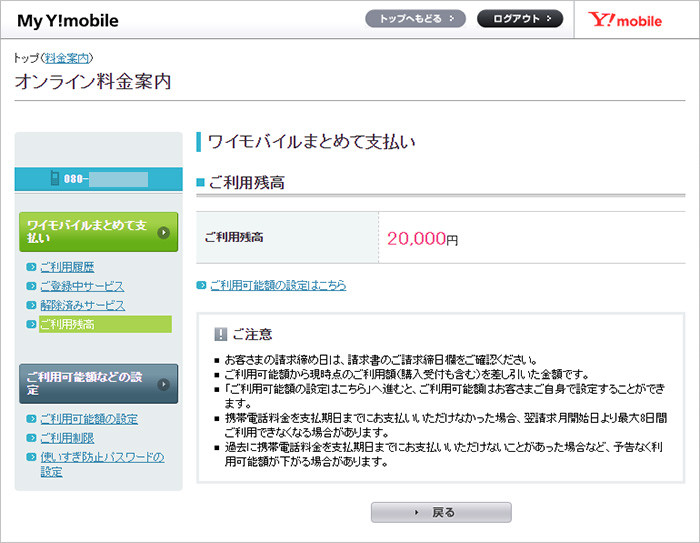Click the exclamation icon beside ご注意
This screenshot has width=700, height=543.
click(220, 334)
